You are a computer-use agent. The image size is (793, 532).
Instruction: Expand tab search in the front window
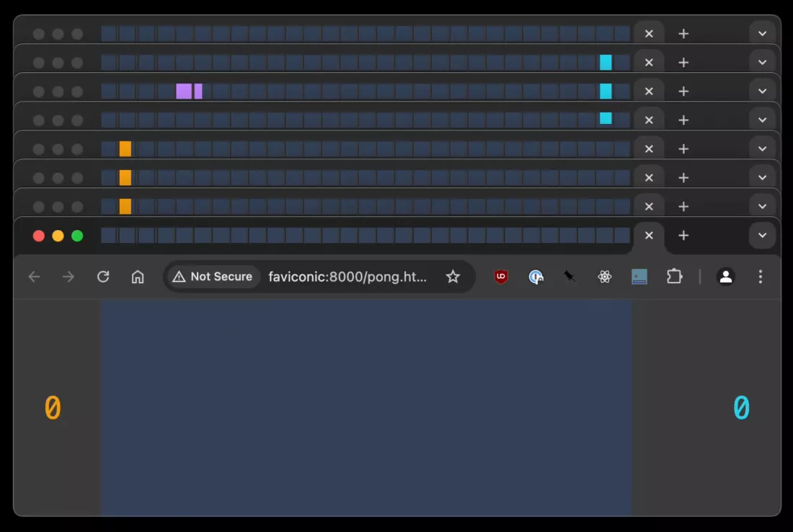762,235
